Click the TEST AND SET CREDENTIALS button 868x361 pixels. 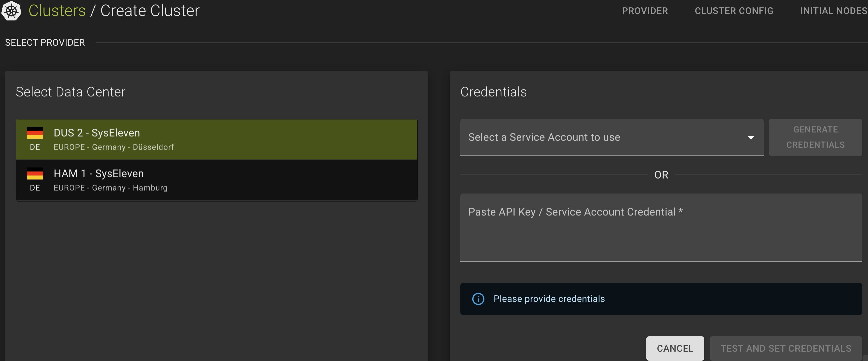(x=785, y=348)
